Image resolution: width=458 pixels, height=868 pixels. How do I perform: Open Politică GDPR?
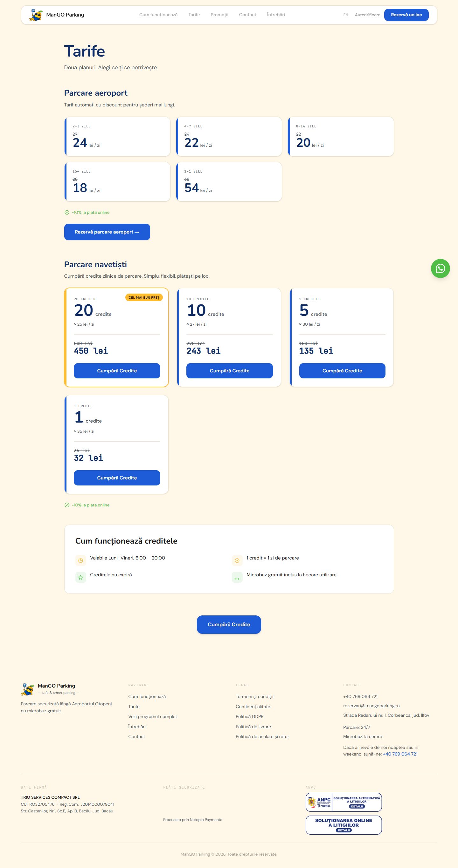(250, 716)
